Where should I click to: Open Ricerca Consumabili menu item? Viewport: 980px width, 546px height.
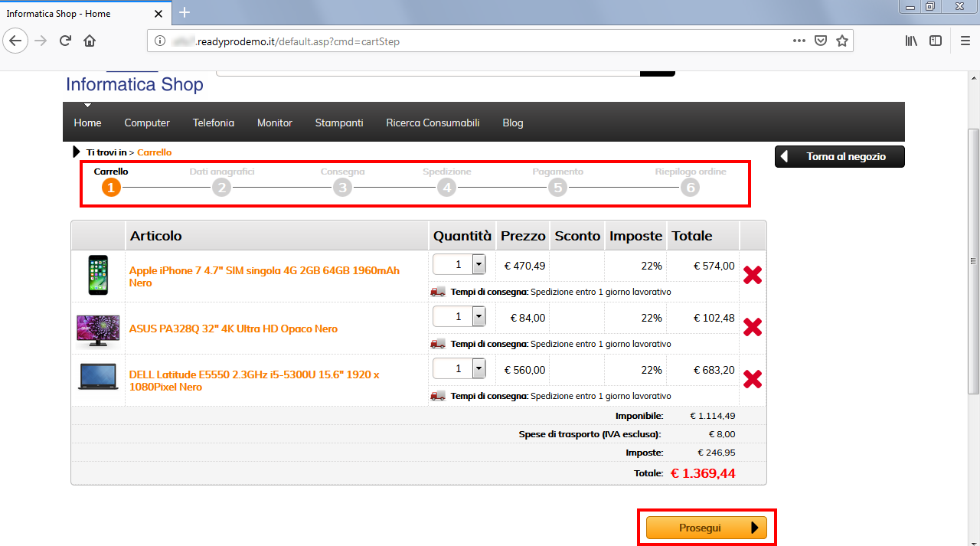433,123
